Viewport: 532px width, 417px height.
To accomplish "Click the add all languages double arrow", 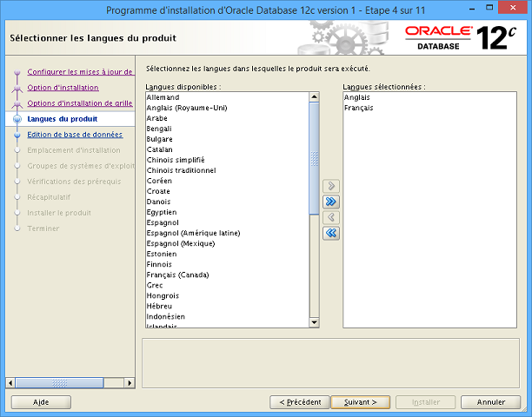I will tap(331, 202).
